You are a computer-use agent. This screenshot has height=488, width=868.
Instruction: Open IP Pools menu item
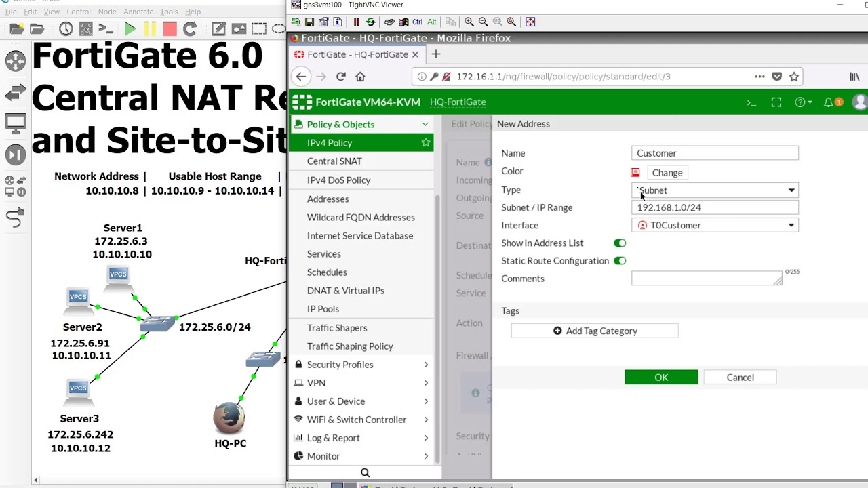tap(323, 309)
